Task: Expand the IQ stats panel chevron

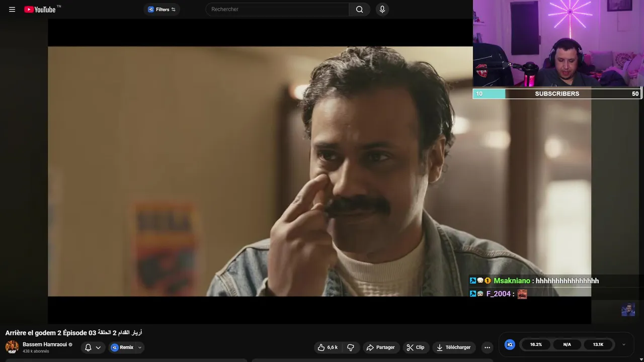Action: pos(624,344)
